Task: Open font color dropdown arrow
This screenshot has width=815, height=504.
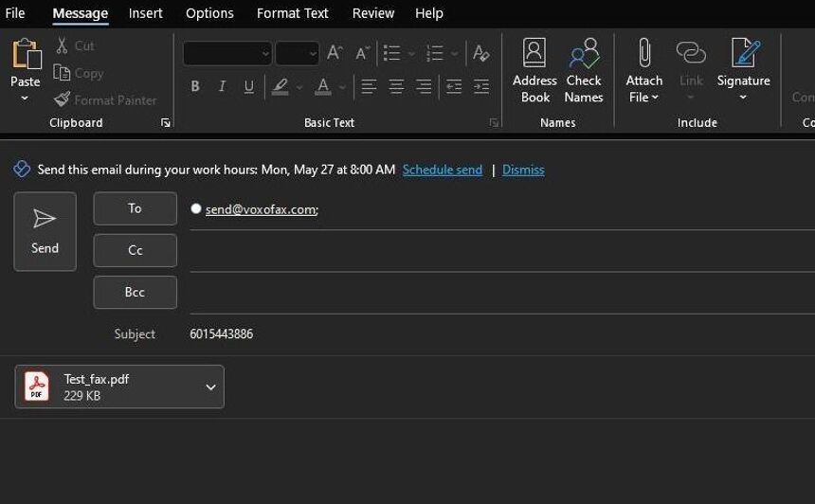Action: tap(342, 87)
